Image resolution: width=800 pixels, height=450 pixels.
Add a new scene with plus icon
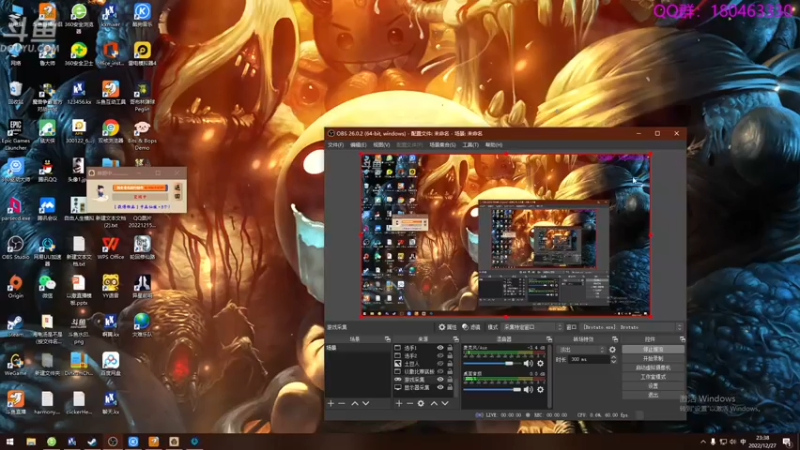click(x=331, y=404)
